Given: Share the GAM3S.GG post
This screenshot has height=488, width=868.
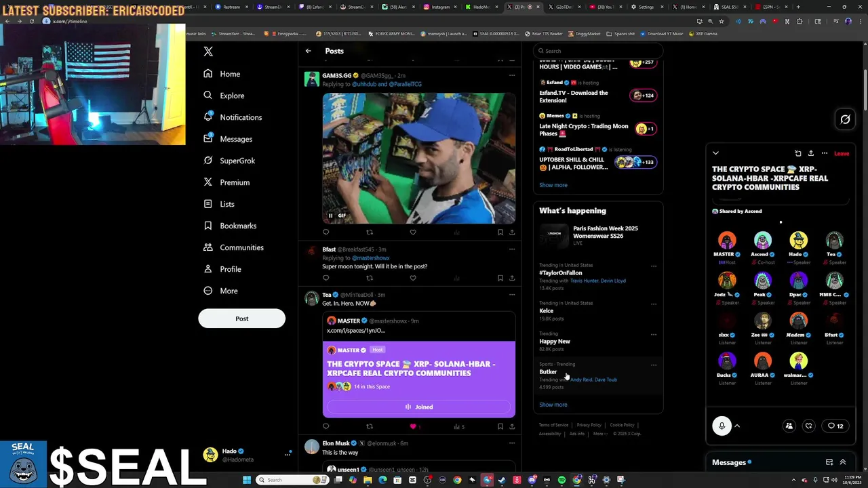Looking at the screenshot, I should (512, 232).
